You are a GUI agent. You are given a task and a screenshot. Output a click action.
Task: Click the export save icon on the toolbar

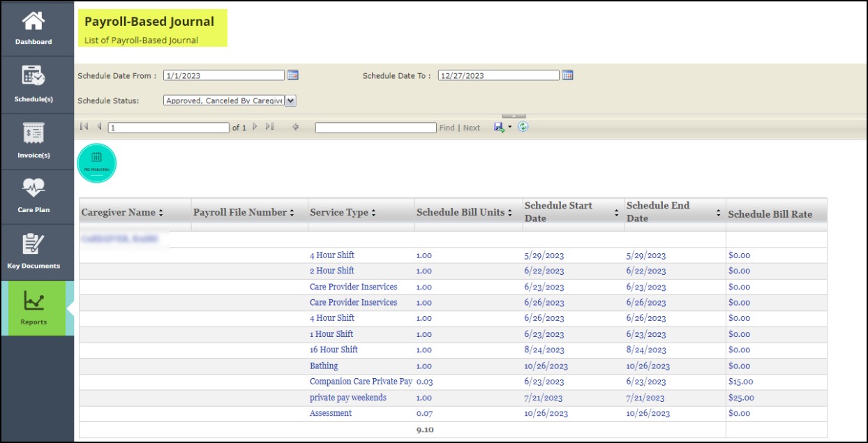(497, 128)
